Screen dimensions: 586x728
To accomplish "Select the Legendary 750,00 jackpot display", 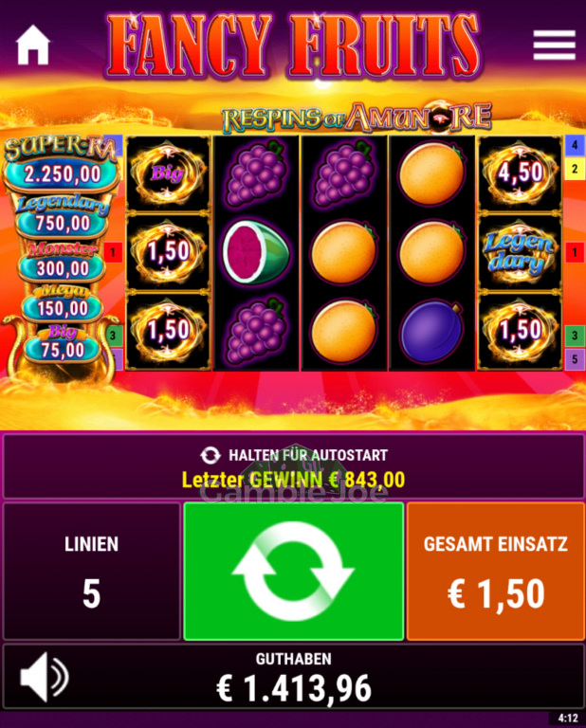I will click(63, 216).
